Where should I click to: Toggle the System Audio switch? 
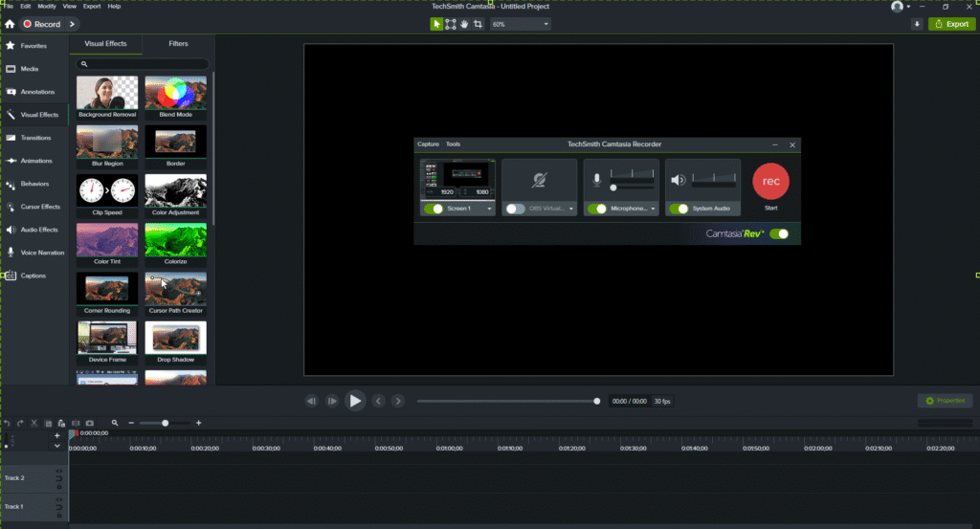point(679,209)
